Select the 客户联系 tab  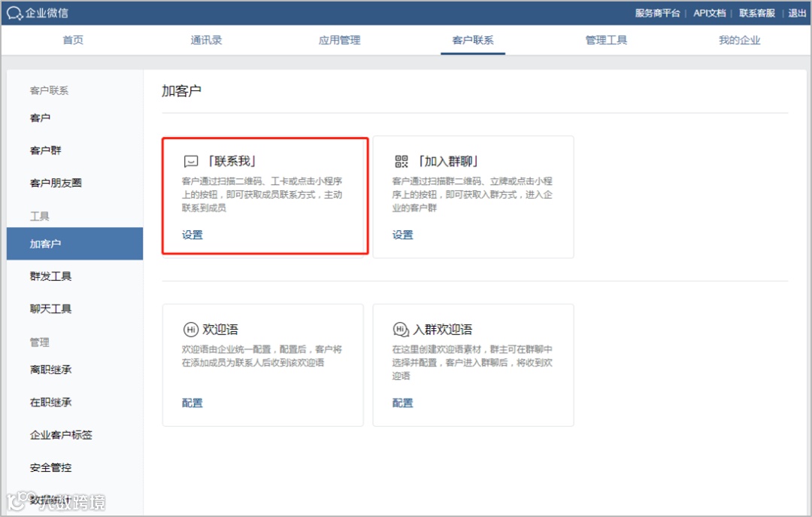[x=473, y=40]
